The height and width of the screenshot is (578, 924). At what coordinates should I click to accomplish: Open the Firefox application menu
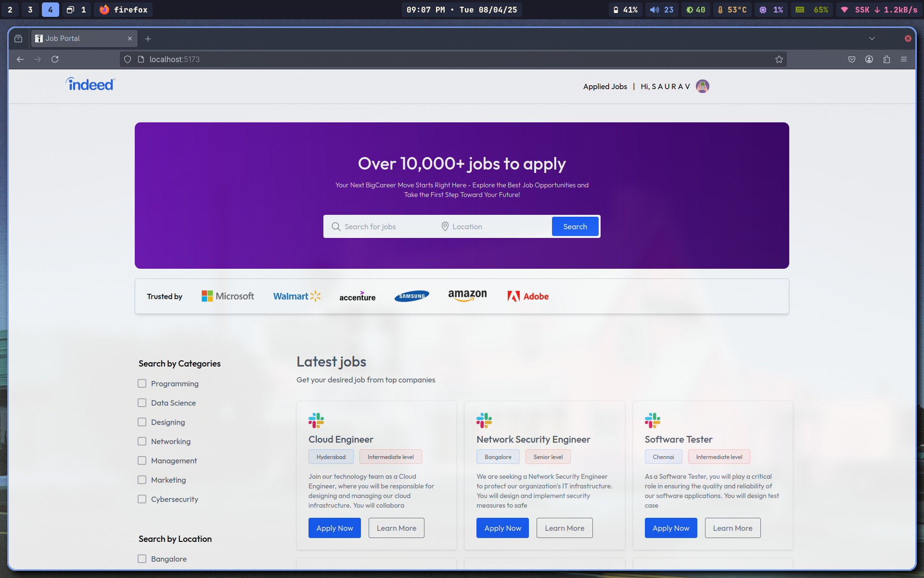(x=904, y=59)
